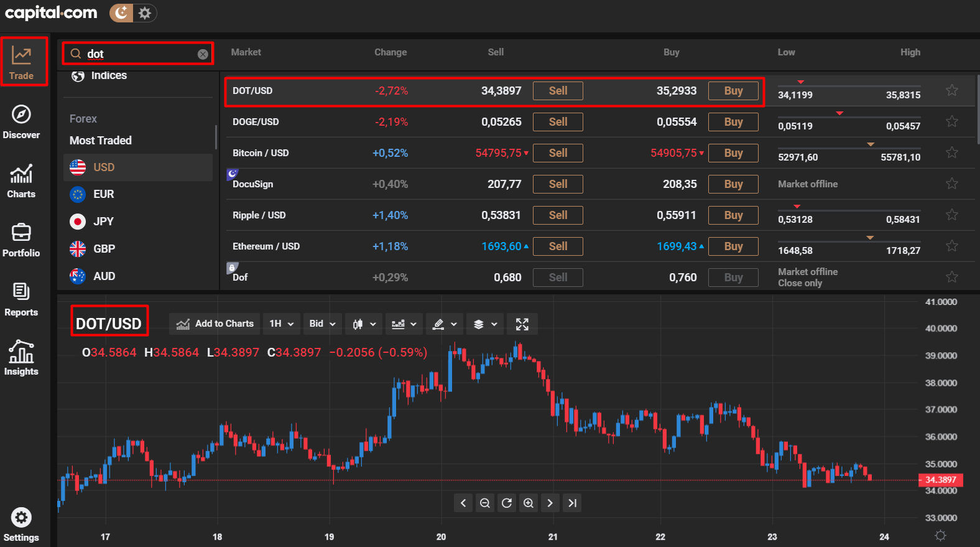The width and height of the screenshot is (980, 547).
Task: Open the Insights section
Action: (x=21, y=358)
